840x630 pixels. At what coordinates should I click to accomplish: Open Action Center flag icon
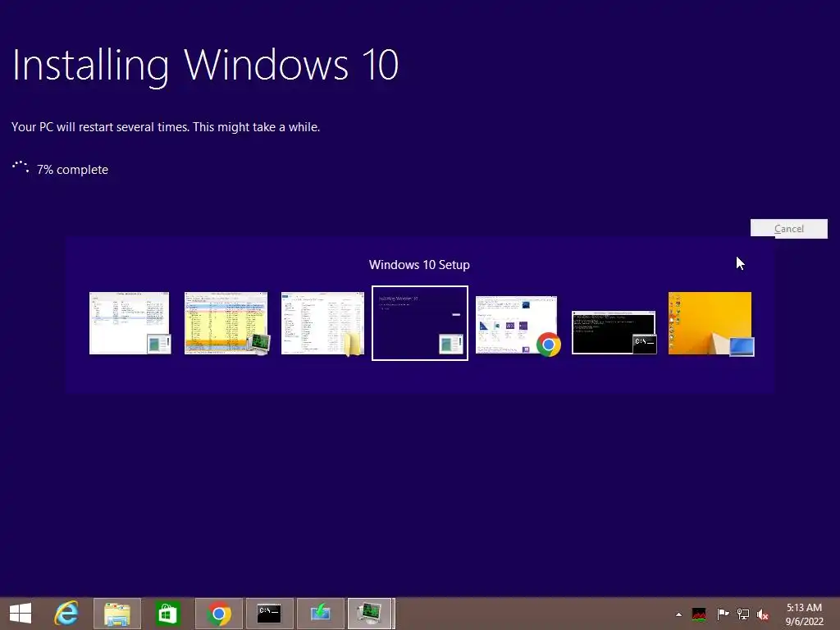pos(722,614)
